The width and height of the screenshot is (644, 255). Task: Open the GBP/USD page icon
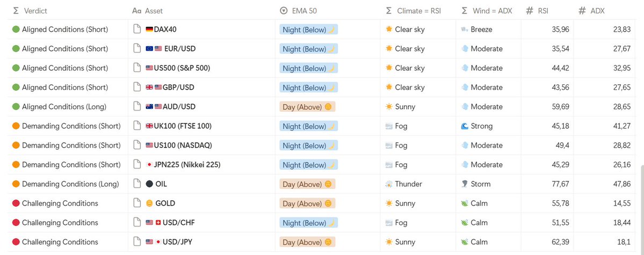pyautogui.click(x=137, y=87)
